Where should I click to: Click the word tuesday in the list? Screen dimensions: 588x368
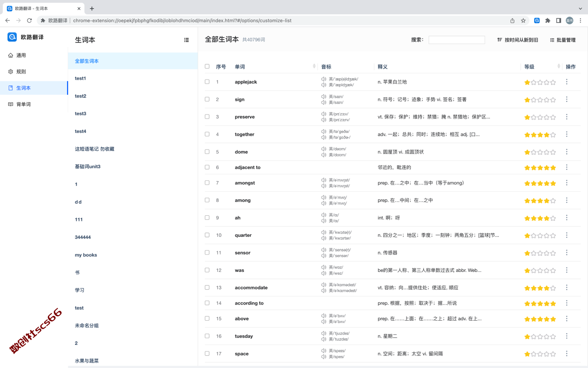pos(244,336)
